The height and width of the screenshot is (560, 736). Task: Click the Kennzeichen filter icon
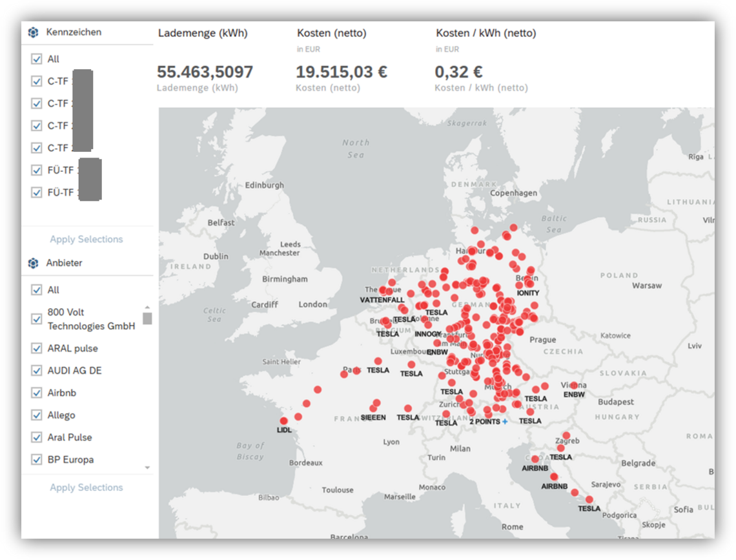tap(34, 32)
